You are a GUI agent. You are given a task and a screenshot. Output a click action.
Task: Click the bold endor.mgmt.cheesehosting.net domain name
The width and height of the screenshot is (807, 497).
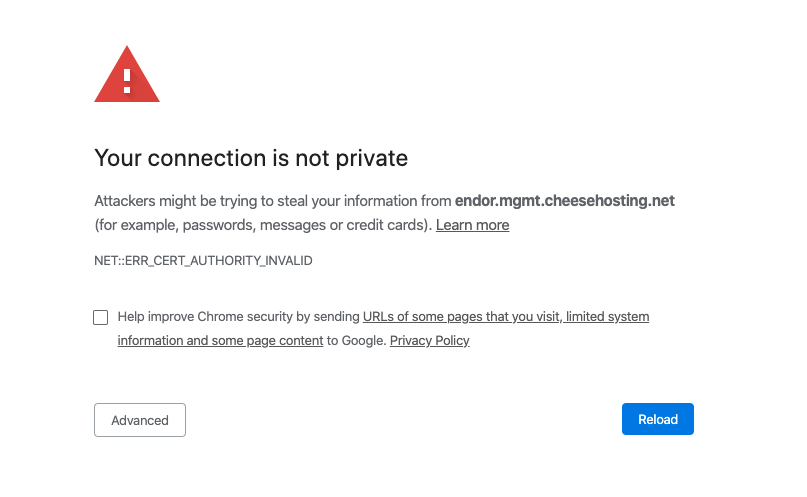pyautogui.click(x=564, y=200)
